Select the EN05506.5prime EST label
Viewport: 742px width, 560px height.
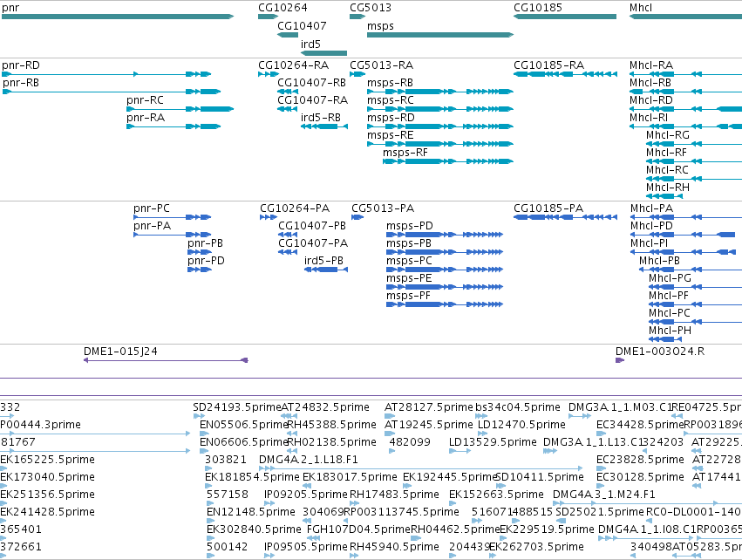pyautogui.click(x=244, y=425)
